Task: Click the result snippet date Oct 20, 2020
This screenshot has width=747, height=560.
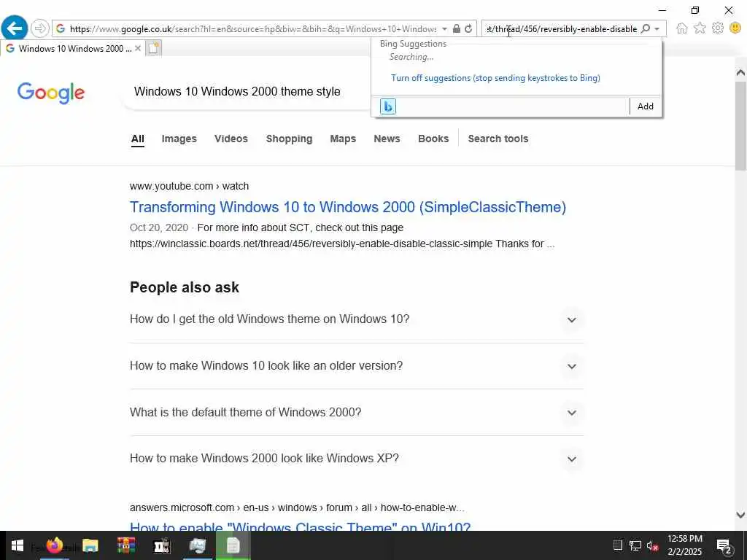Action: click(x=159, y=227)
